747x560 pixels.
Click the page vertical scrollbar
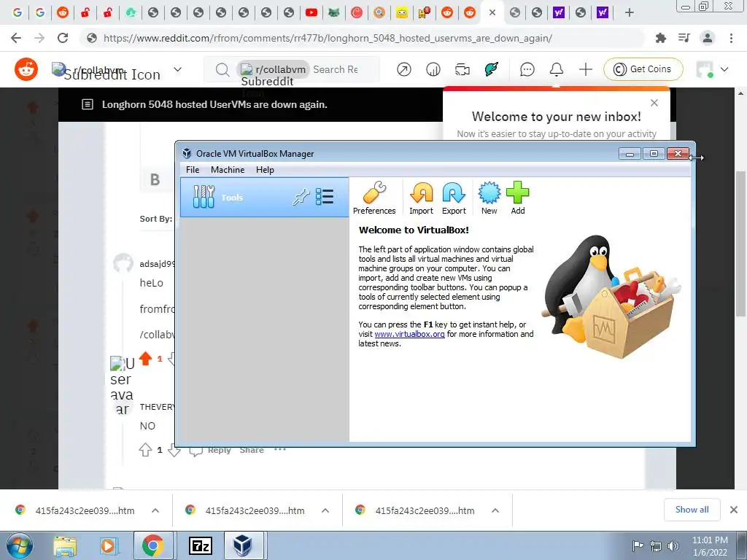740,243
